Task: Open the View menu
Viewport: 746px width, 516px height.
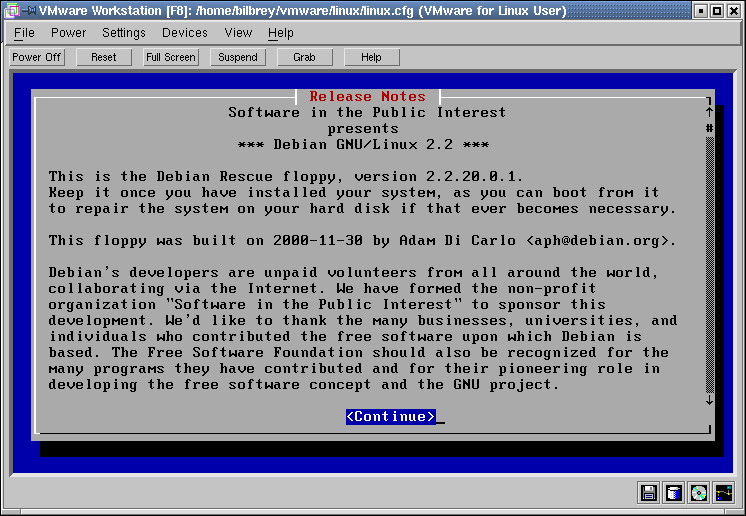Action: click(238, 33)
